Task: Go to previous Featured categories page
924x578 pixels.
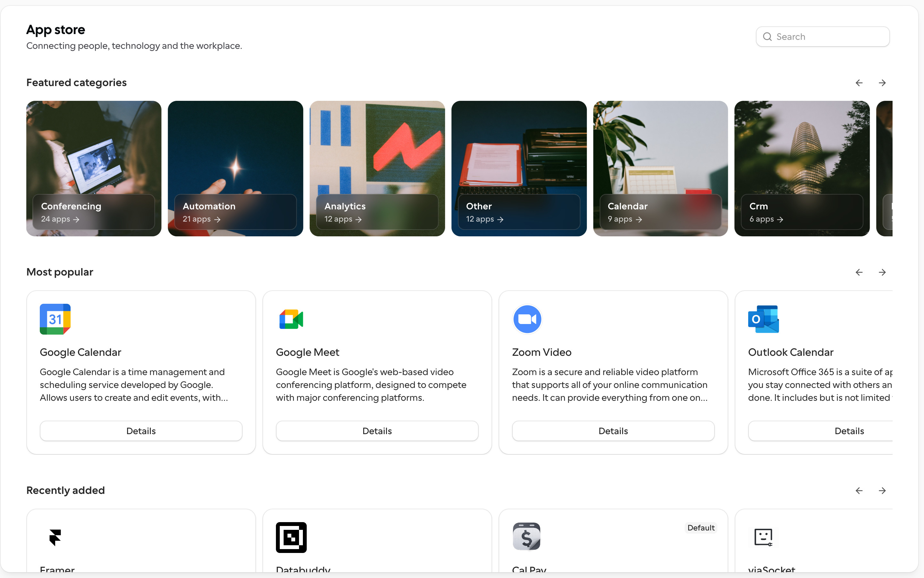Action: (x=859, y=83)
